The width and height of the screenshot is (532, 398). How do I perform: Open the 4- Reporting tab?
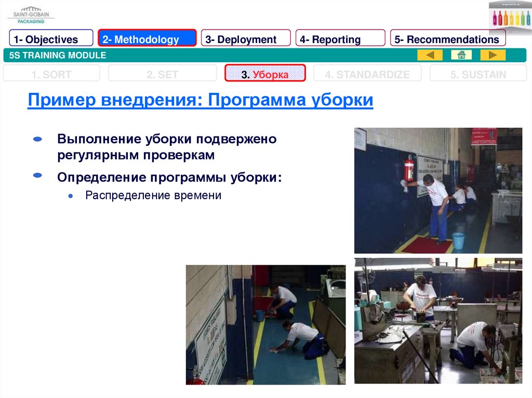pos(340,39)
